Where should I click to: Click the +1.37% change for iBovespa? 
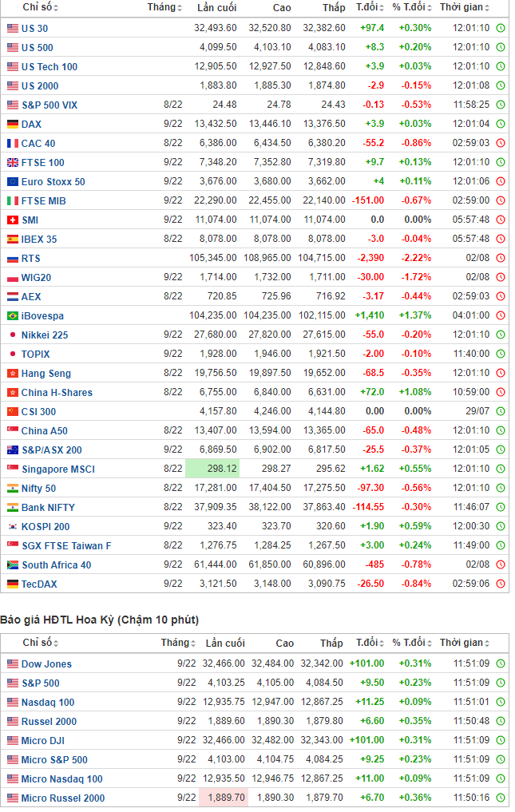[x=415, y=315]
